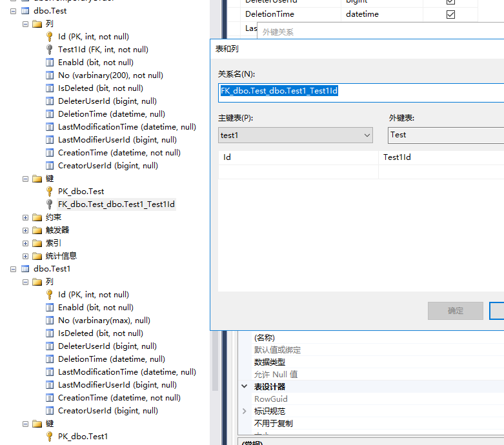
Task: Click the column icon beside LastModifierUserId under dbo.Test
Action: 50,140
